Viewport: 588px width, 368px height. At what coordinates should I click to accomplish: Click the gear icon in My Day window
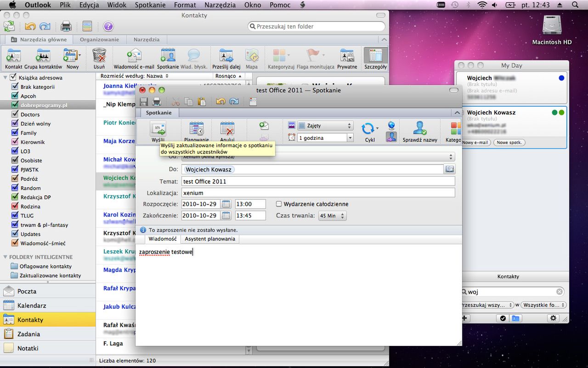pyautogui.click(x=553, y=318)
